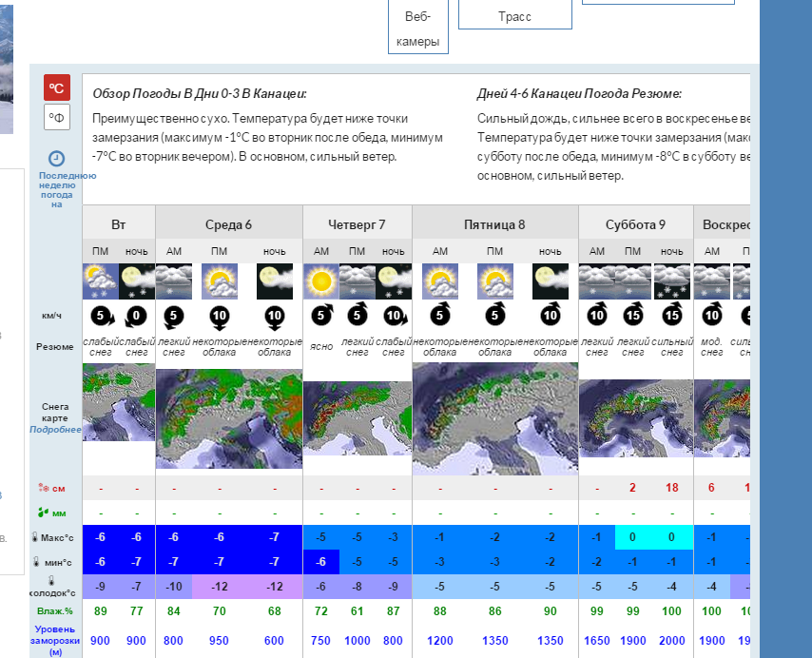812x658 pixels.
Task: Select the Вт day header
Action: click(x=119, y=224)
